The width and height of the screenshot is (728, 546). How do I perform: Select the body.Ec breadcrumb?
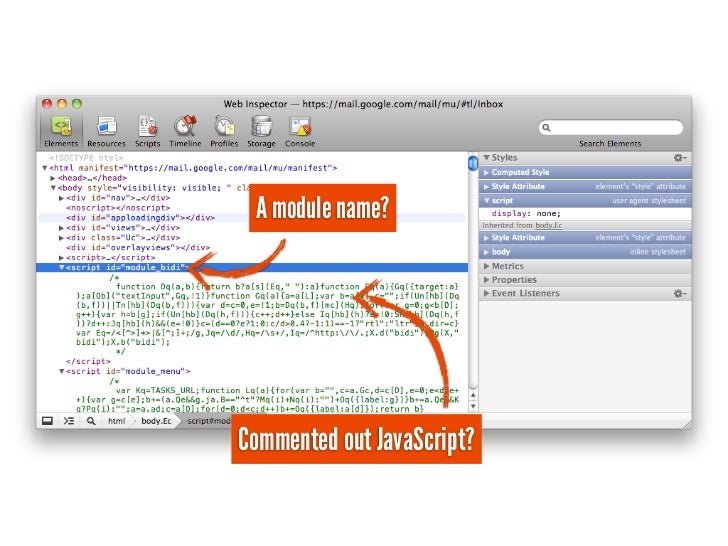pos(156,421)
